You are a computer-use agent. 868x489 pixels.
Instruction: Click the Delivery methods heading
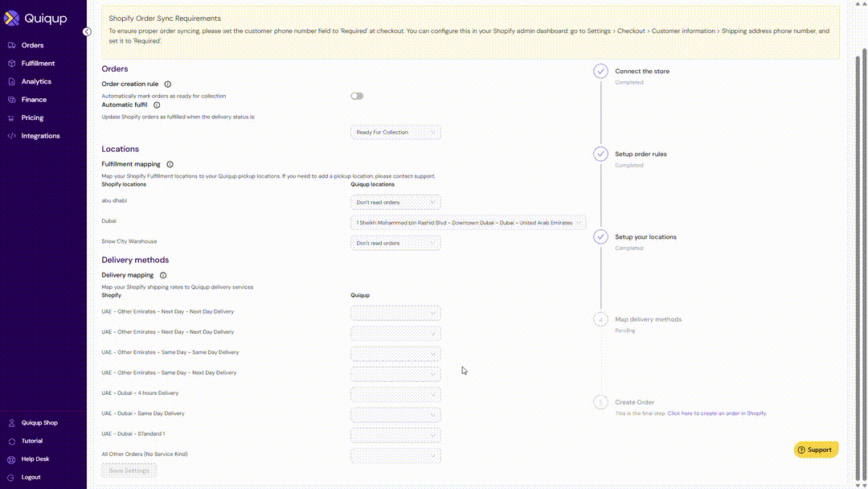click(x=135, y=261)
